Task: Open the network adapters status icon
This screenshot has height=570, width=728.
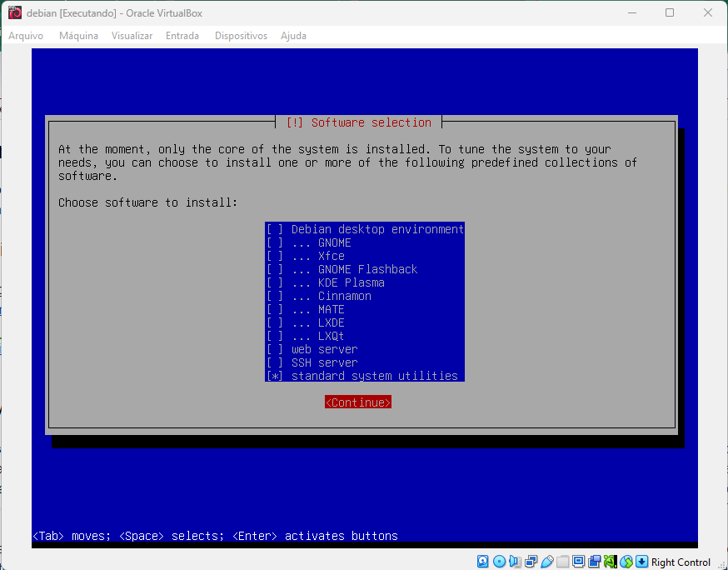Action: click(531, 562)
